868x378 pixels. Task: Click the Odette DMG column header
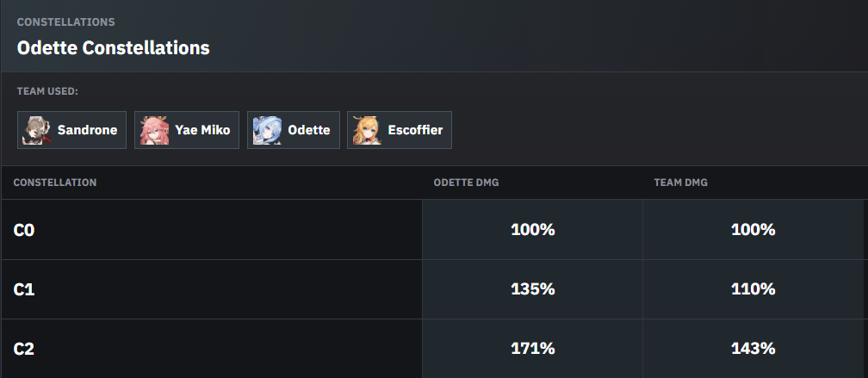466,183
